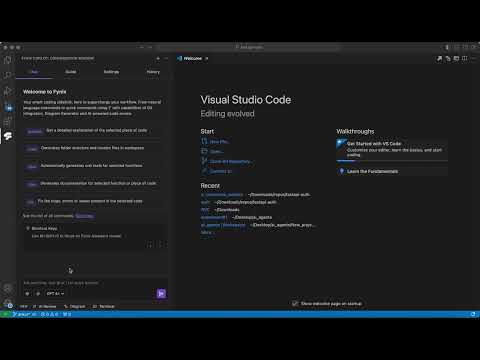Open the commands list link in Fynix panel

tap(85, 216)
